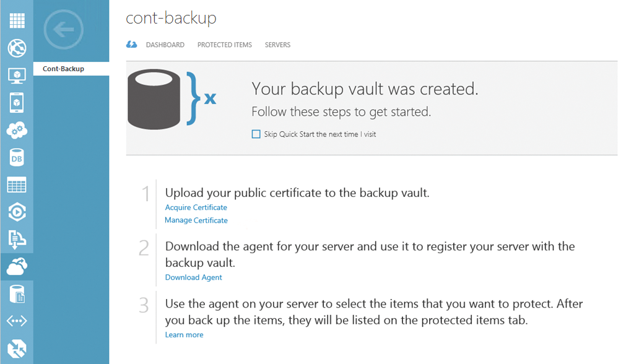
Task: Click the Storage table icon
Action: pos(17,184)
